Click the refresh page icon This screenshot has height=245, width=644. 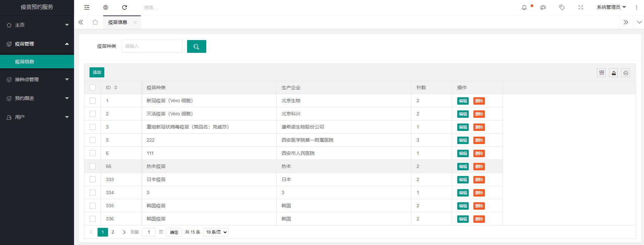(x=124, y=7)
